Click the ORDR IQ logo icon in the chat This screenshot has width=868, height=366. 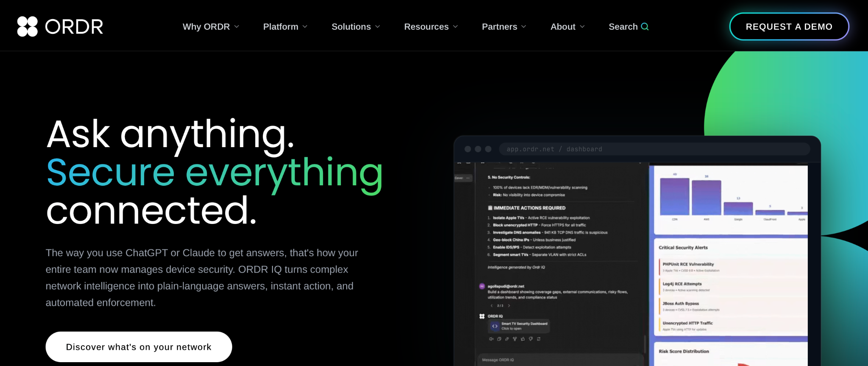point(482,316)
